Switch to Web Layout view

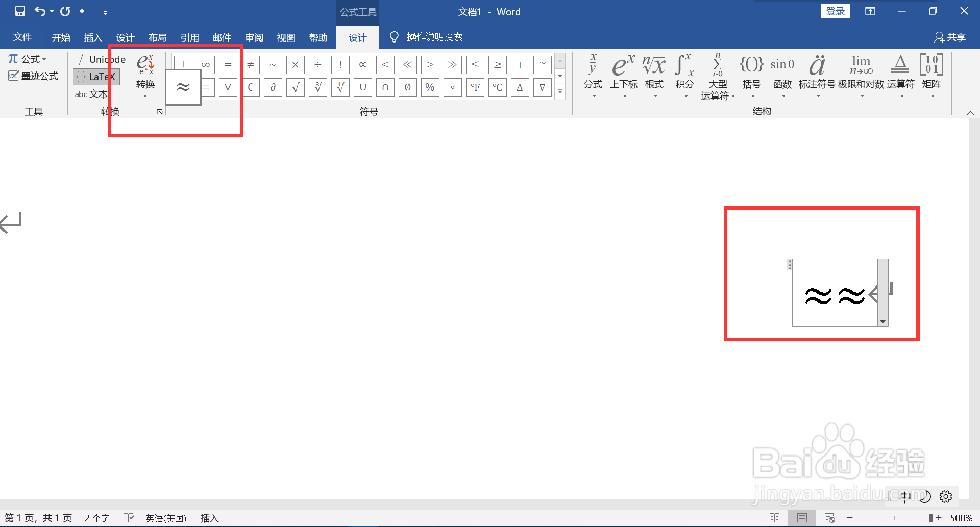pyautogui.click(x=830, y=518)
